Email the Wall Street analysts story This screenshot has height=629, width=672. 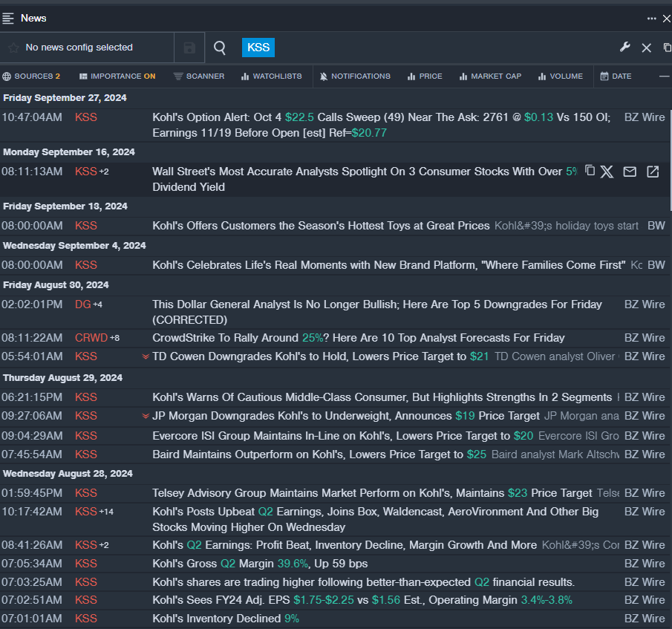(630, 172)
